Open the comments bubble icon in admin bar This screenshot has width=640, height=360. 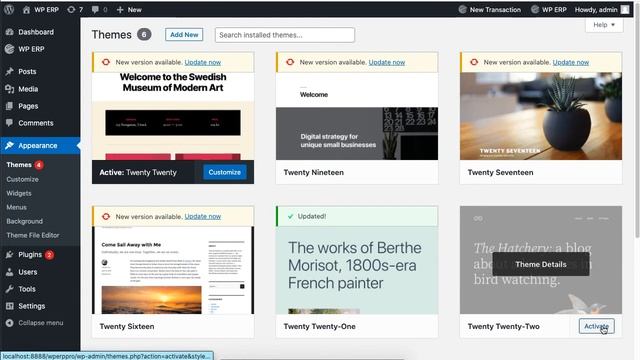pyautogui.click(x=95, y=9)
